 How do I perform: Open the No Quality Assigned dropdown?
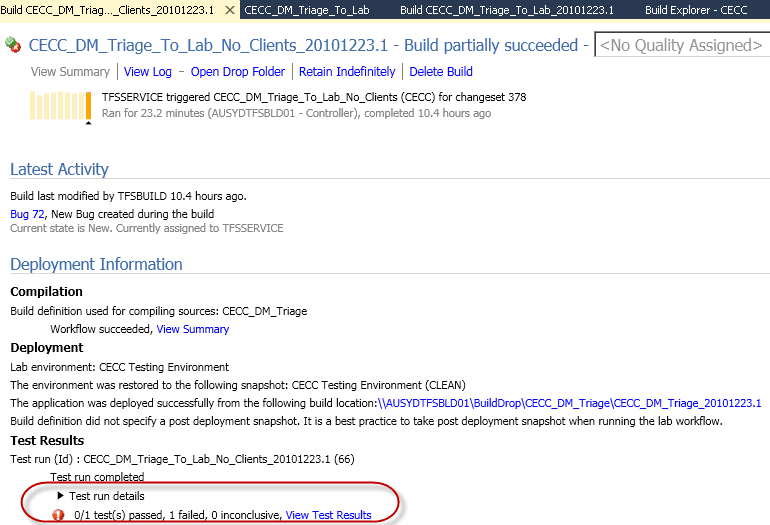coord(680,45)
